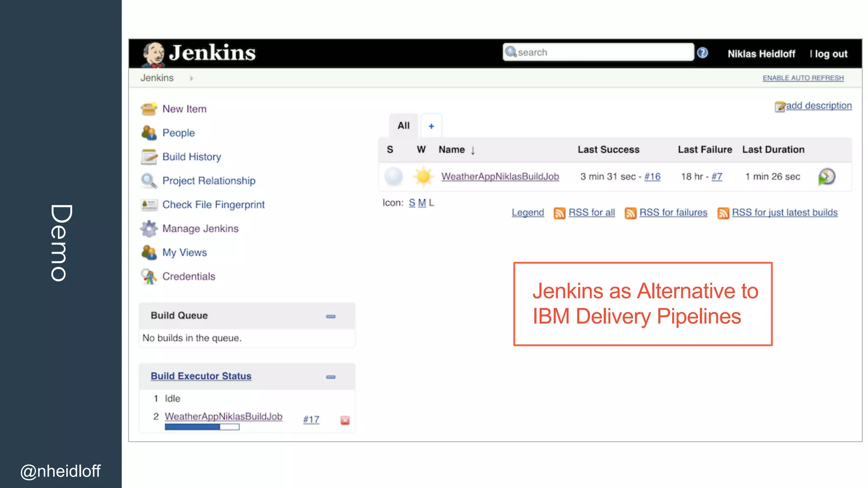The image size is (868, 488).
Task: Open RSS for just latest builds link
Action: (x=785, y=213)
